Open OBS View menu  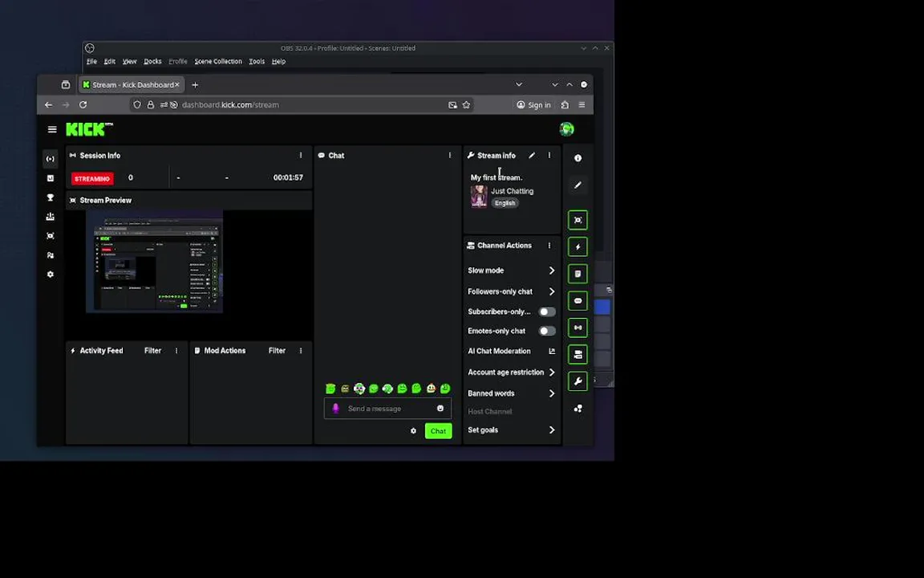[130, 61]
